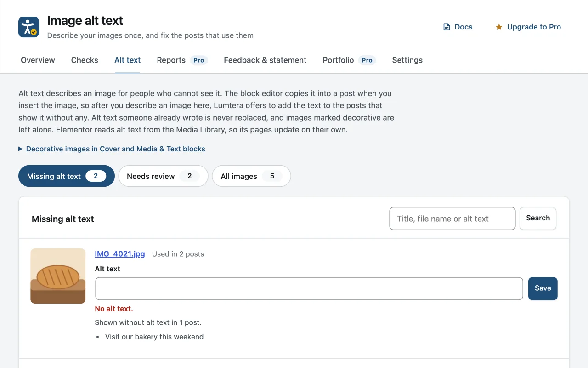Click the 'No alt text.' error message
This screenshot has height=368, width=588.
tap(114, 309)
